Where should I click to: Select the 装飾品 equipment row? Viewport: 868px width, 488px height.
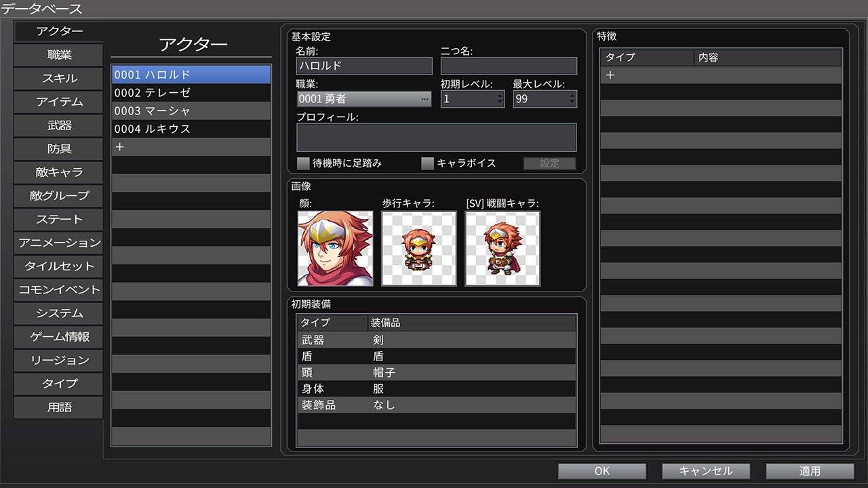click(x=437, y=405)
